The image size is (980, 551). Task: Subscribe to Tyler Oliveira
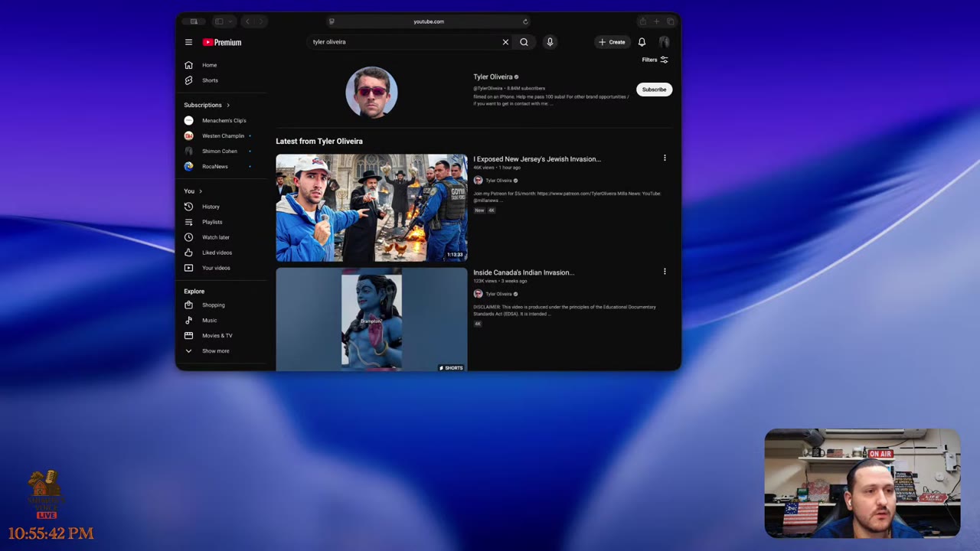pos(654,90)
